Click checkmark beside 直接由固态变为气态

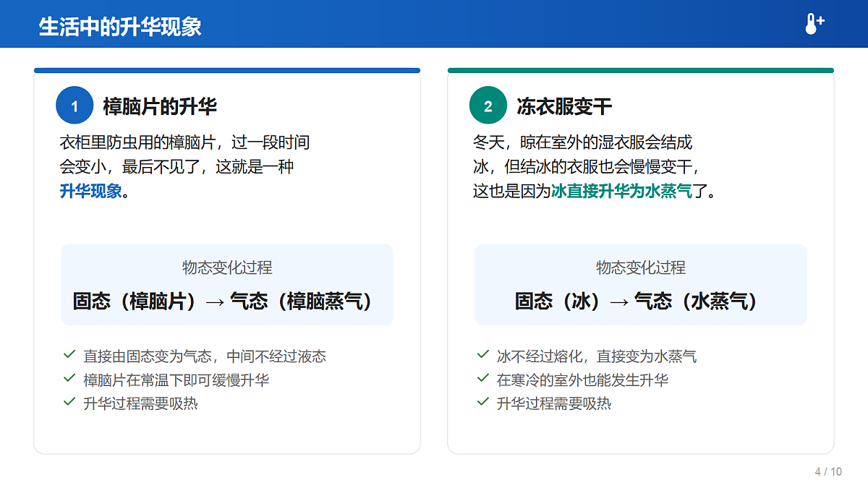69,354
